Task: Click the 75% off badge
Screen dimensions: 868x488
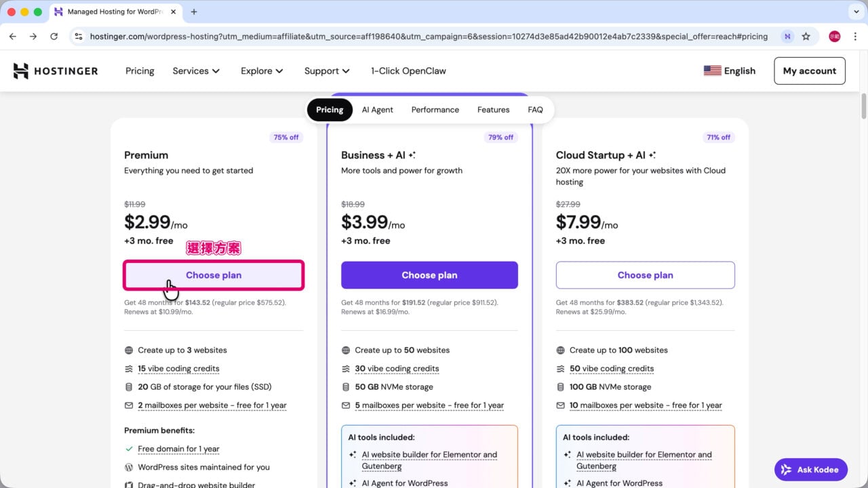Action: 285,138
